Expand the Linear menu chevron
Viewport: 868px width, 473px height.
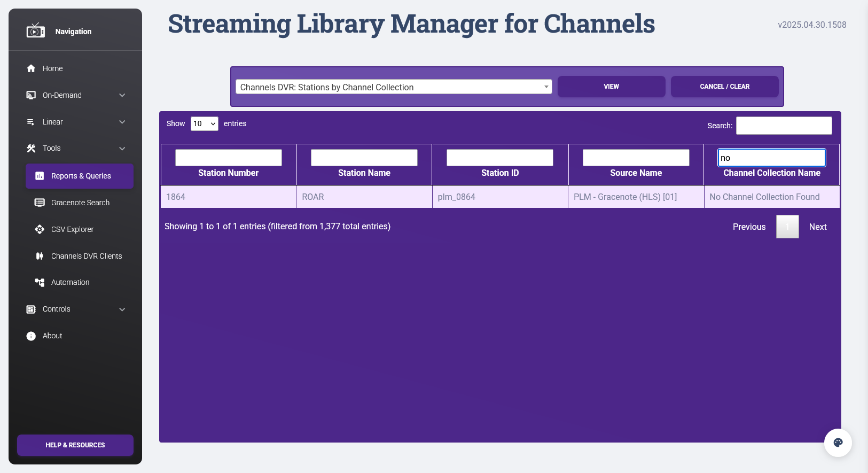122,122
